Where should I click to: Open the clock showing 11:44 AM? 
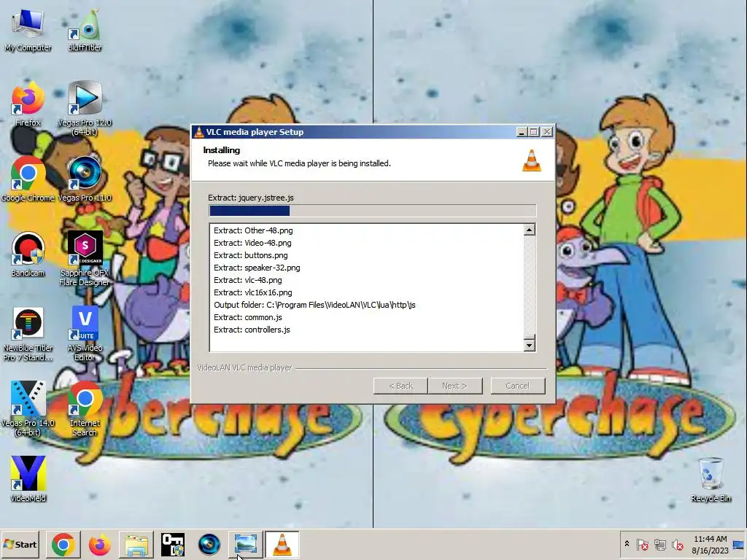click(x=711, y=539)
